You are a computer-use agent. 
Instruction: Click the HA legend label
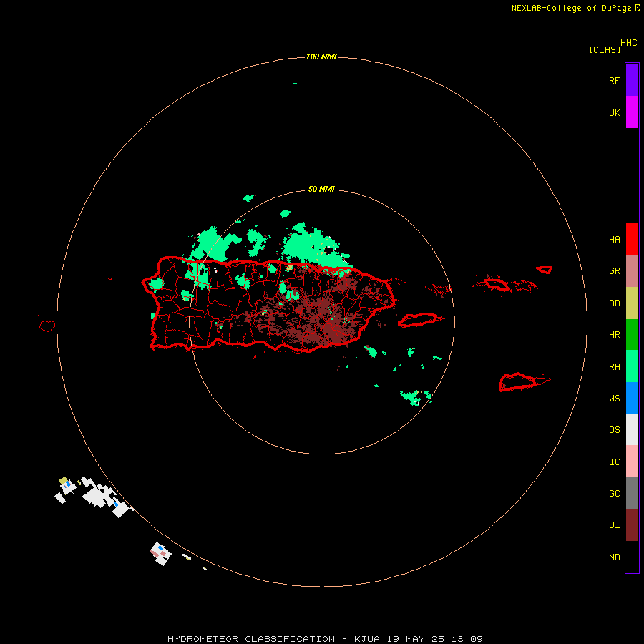(x=614, y=240)
